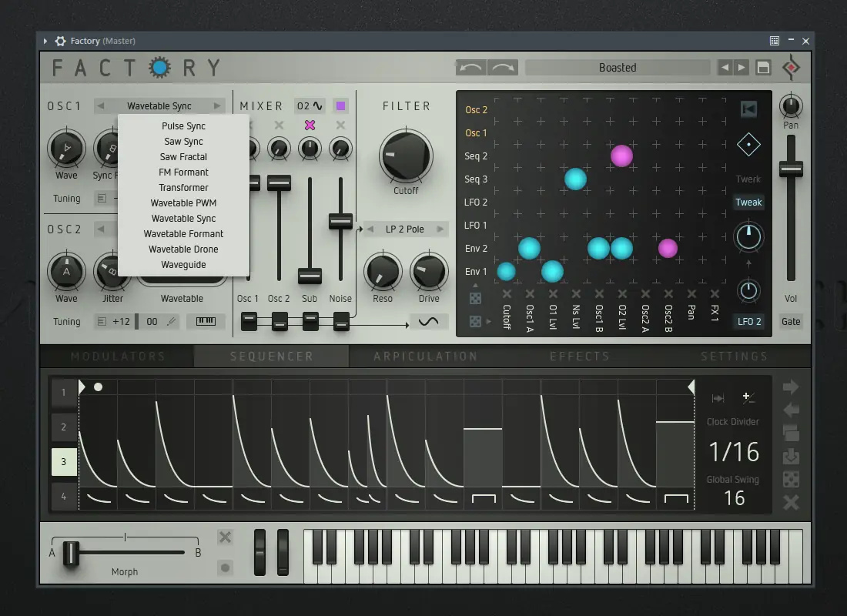Click the sequencer plus-minus icon
Viewport: 847px width, 616px height.
[748, 398]
